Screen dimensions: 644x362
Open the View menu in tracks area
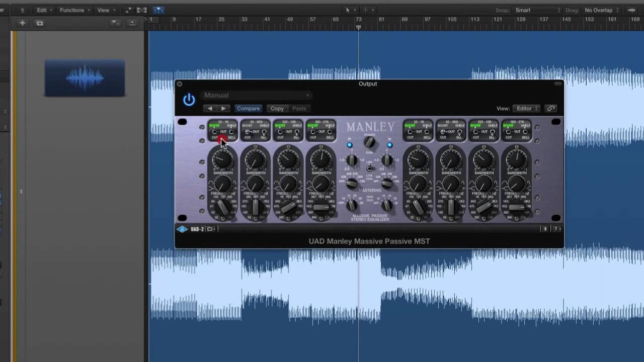[105, 10]
